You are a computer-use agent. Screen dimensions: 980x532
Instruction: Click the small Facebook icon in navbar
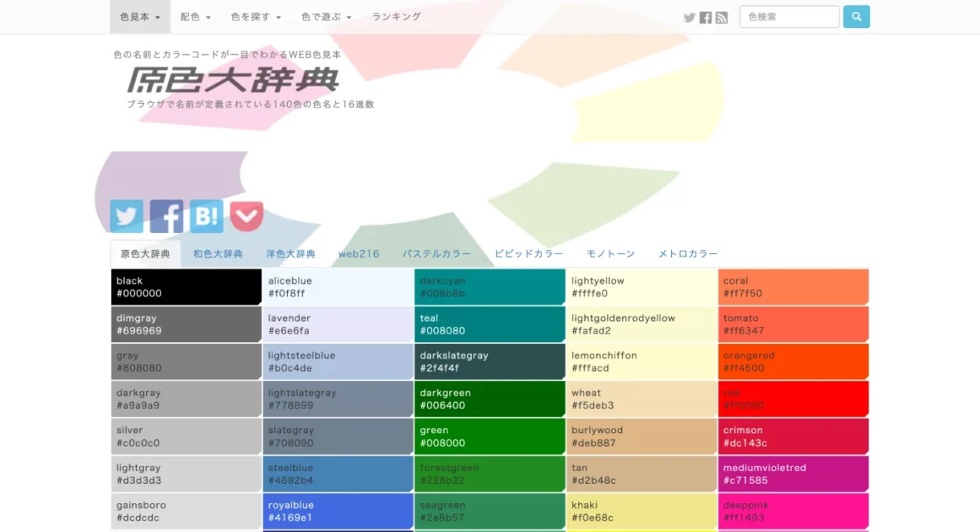point(706,18)
